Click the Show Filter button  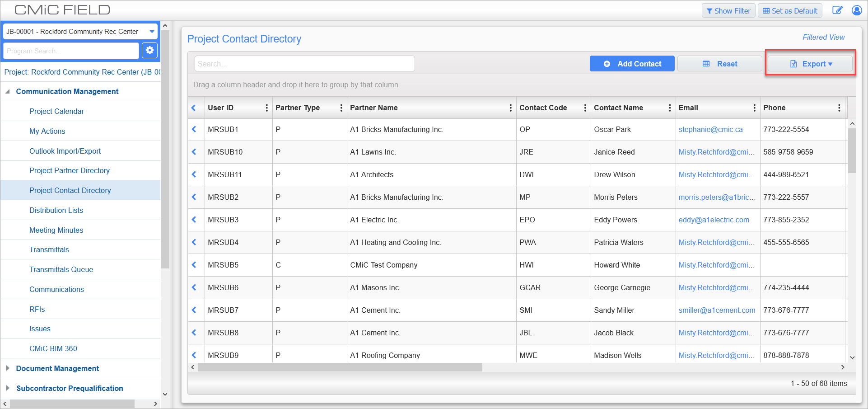(728, 11)
